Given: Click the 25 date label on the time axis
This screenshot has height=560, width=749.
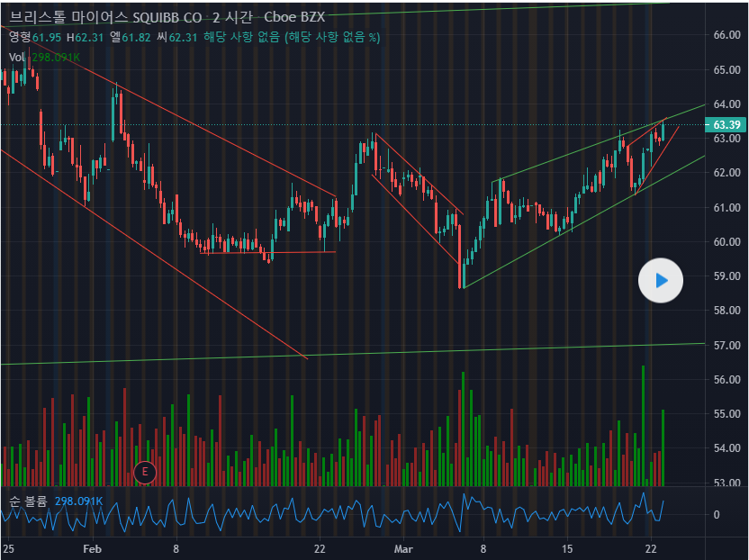Looking at the screenshot, I should click(8, 549).
